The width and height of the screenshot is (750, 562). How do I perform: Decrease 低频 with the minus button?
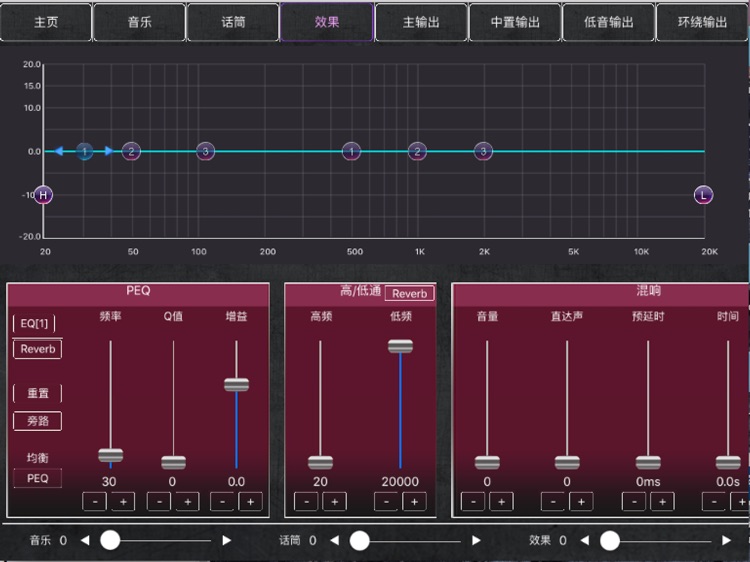coord(386,502)
